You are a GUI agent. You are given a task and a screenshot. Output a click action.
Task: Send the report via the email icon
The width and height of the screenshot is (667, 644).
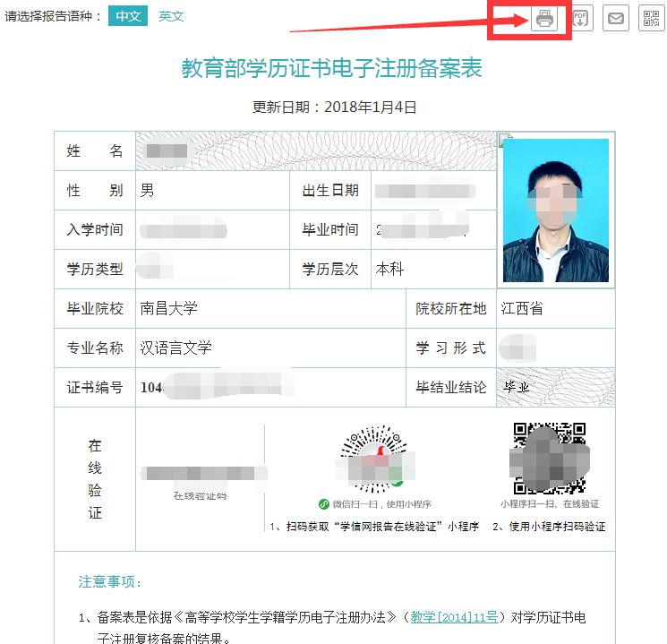(615, 18)
